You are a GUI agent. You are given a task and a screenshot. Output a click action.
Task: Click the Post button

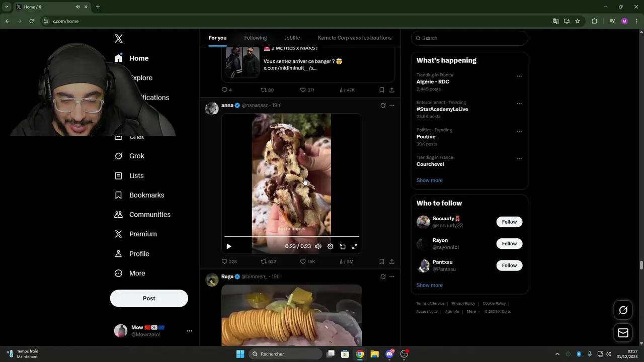click(x=149, y=298)
